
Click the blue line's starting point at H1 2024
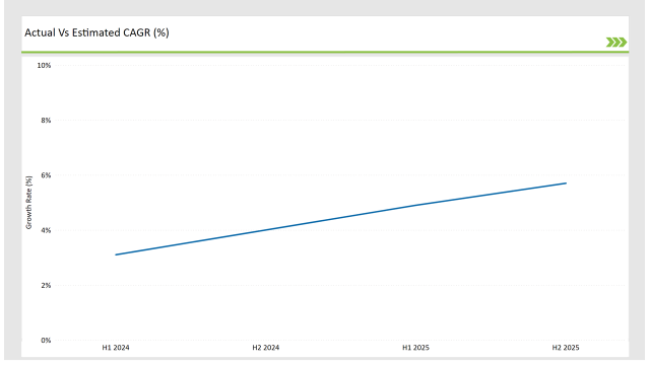(116, 255)
